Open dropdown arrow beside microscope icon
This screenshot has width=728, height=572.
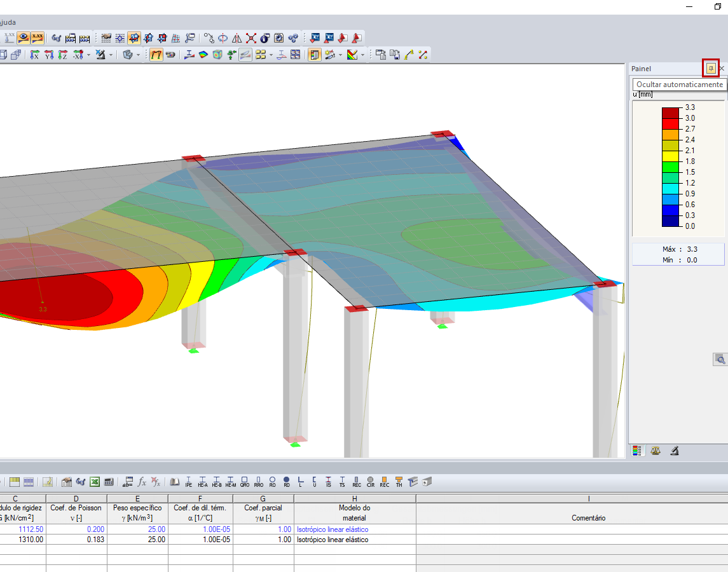point(111,55)
